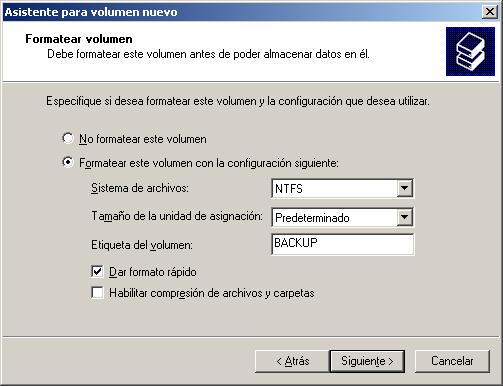Enable "Habilitar compresión de archivos y carpetas"
The height and width of the screenshot is (386, 503).
click(x=97, y=293)
